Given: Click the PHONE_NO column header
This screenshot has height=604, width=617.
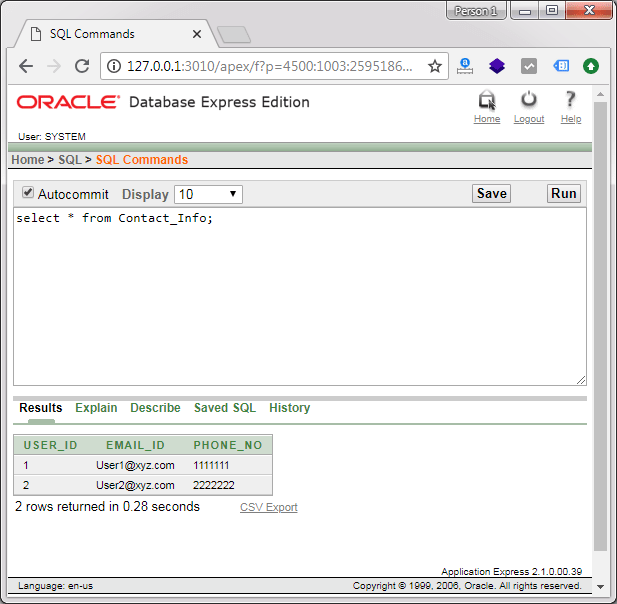Looking at the screenshot, I should point(227,445).
